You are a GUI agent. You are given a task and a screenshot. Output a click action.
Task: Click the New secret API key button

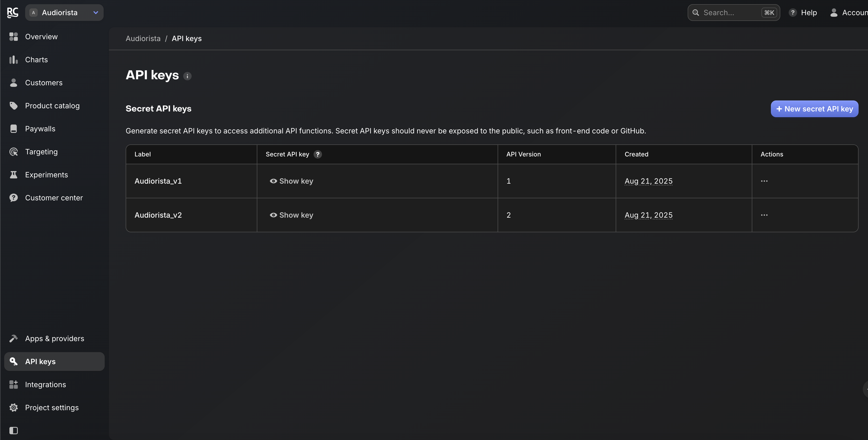[814, 109]
